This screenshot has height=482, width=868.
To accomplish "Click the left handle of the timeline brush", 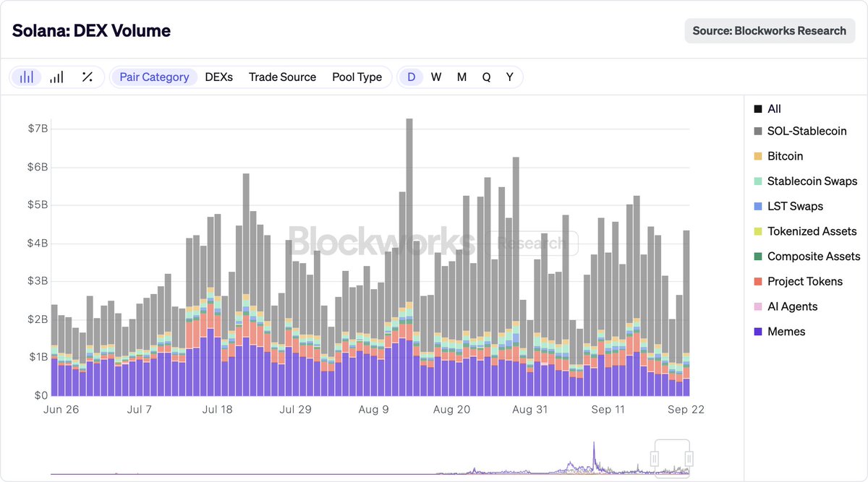I will click(655, 457).
